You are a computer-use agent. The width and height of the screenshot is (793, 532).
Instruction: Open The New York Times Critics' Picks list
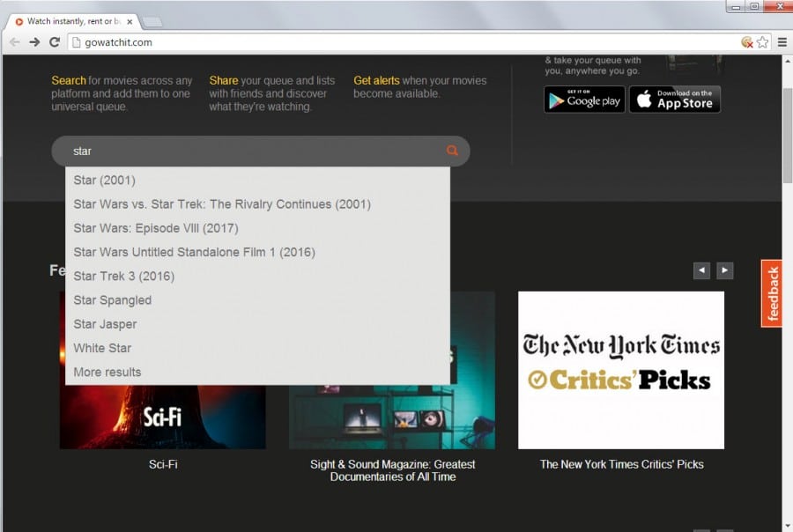pyautogui.click(x=621, y=370)
